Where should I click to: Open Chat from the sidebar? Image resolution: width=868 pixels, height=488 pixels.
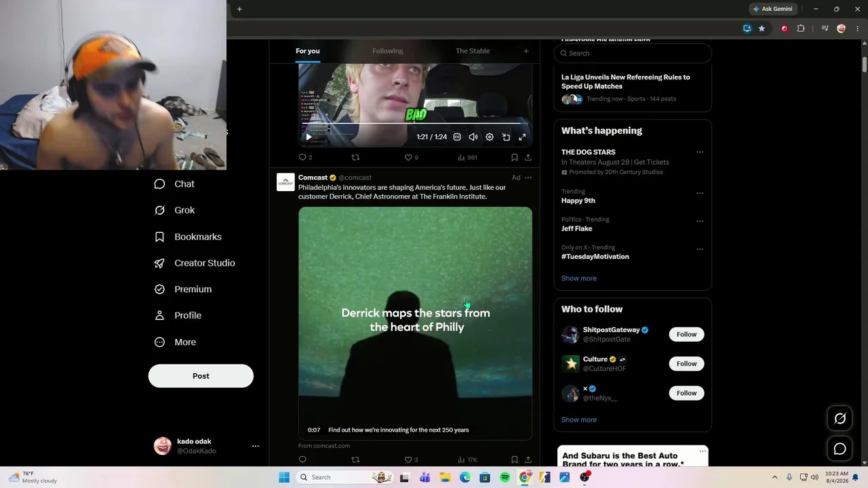(x=174, y=184)
